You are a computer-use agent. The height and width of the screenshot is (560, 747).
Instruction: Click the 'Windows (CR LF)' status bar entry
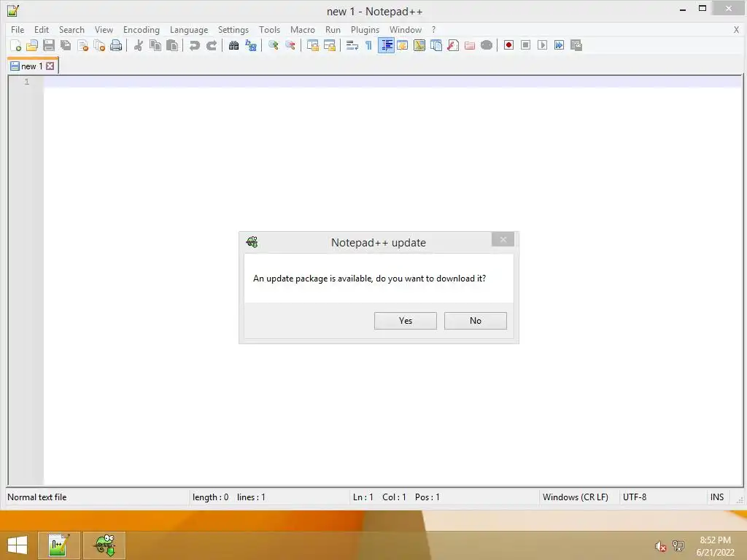pos(575,497)
